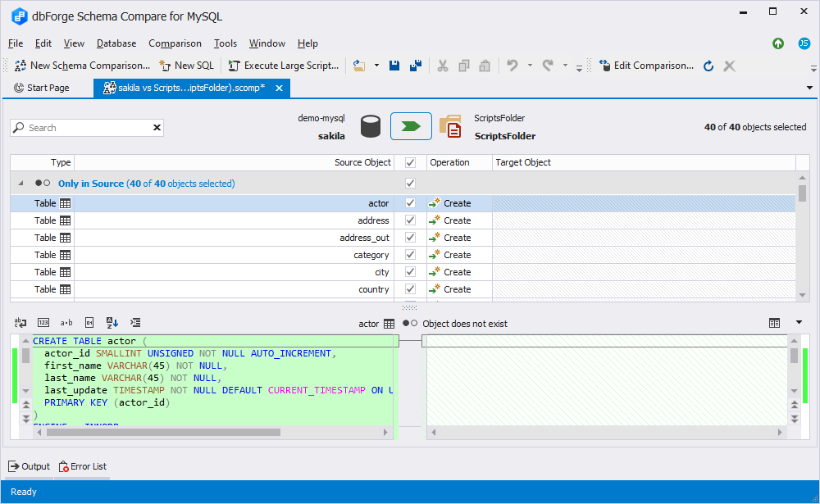Click the Cut scissors icon
The width and height of the screenshot is (820, 504).
(x=443, y=66)
